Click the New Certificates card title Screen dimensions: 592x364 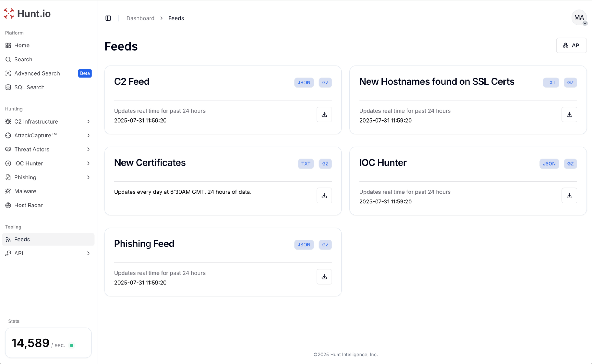tap(150, 163)
